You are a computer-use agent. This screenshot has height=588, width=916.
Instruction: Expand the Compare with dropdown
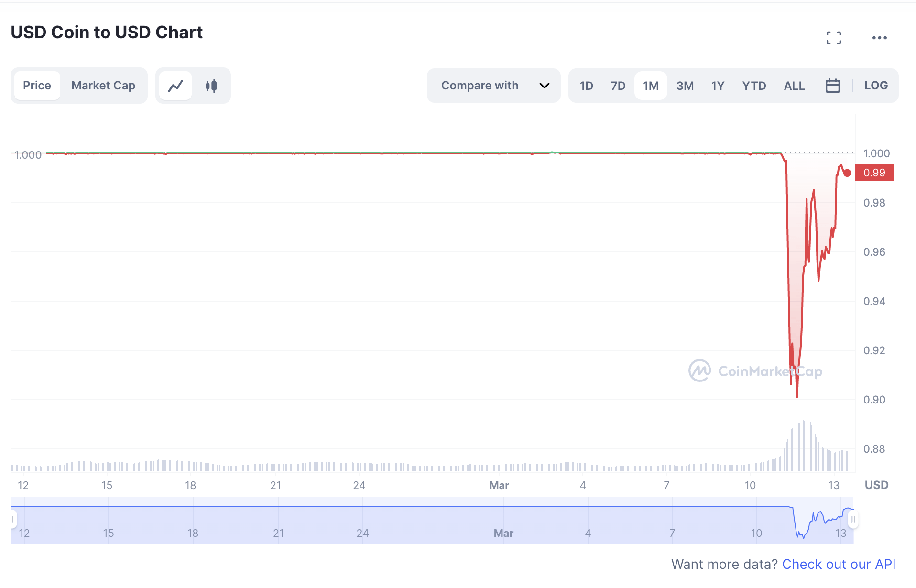coord(479,86)
